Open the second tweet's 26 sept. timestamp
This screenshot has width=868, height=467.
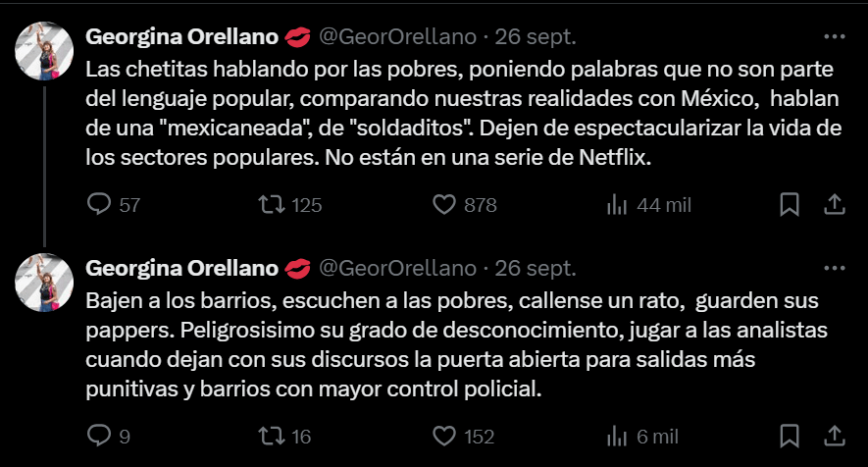click(x=536, y=268)
